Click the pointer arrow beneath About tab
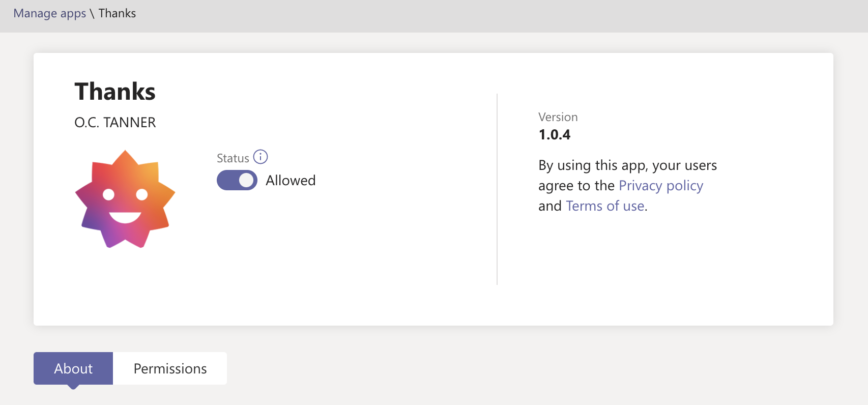 click(73, 387)
